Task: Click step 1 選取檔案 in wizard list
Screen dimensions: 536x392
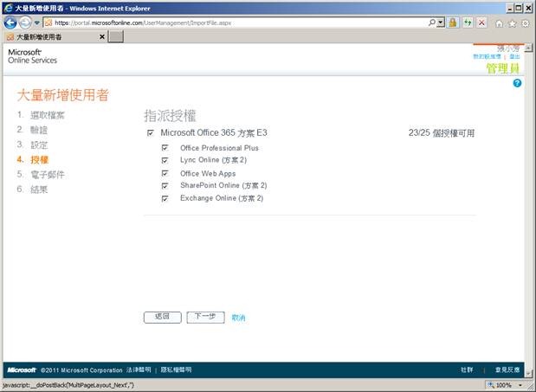Action: [47, 115]
